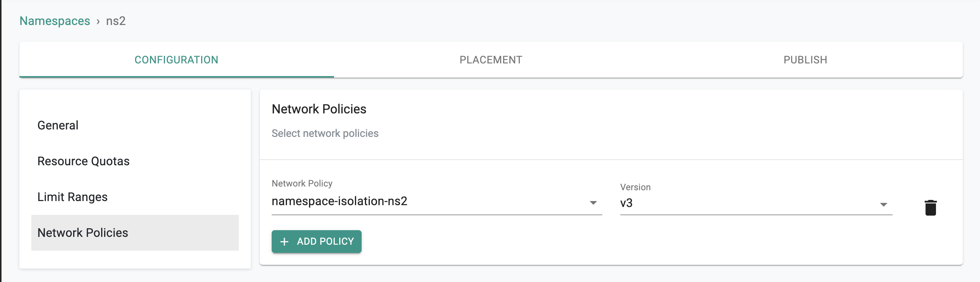Open the Publish tab
Image resolution: width=980 pixels, height=282 pixels.
click(805, 60)
